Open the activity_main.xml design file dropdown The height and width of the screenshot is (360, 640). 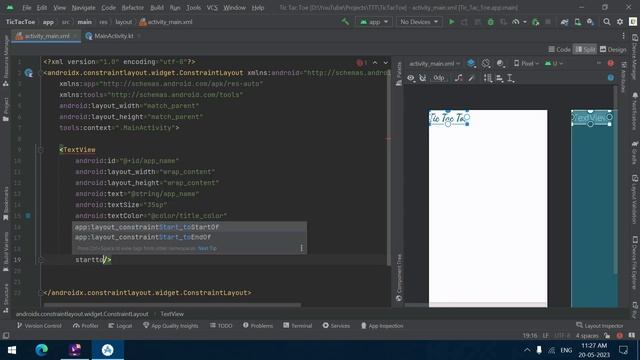[435, 63]
